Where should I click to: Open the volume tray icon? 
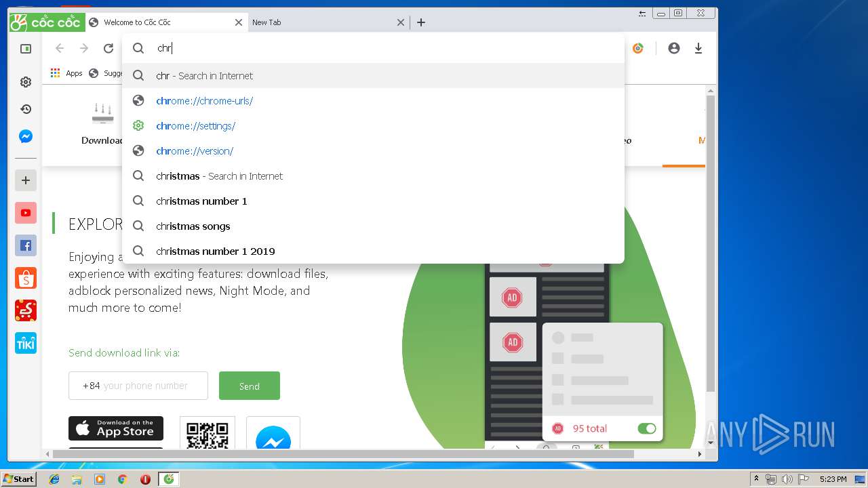point(787,479)
